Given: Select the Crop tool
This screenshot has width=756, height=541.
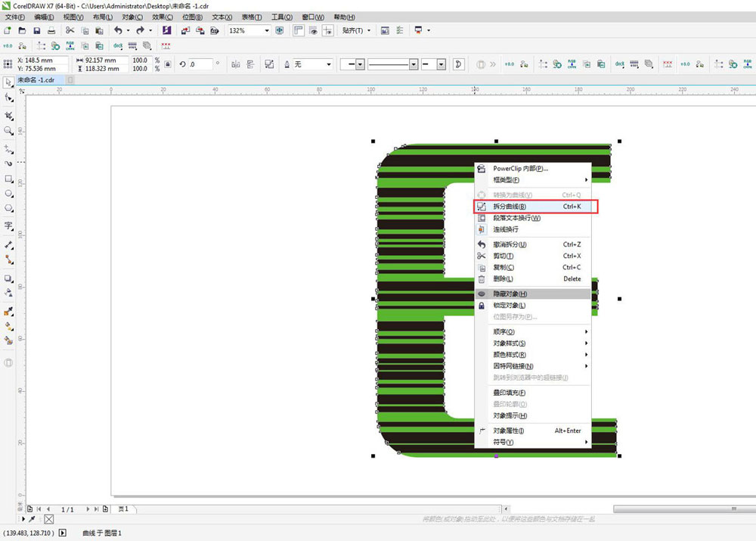Looking at the screenshot, I should (9, 115).
